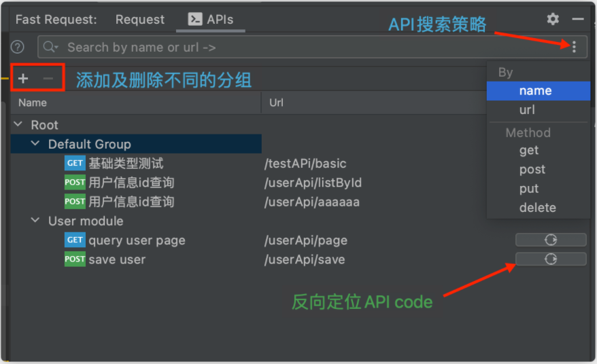597x364 pixels.
Task: Click the minus icon to delete group
Action: coord(48,78)
